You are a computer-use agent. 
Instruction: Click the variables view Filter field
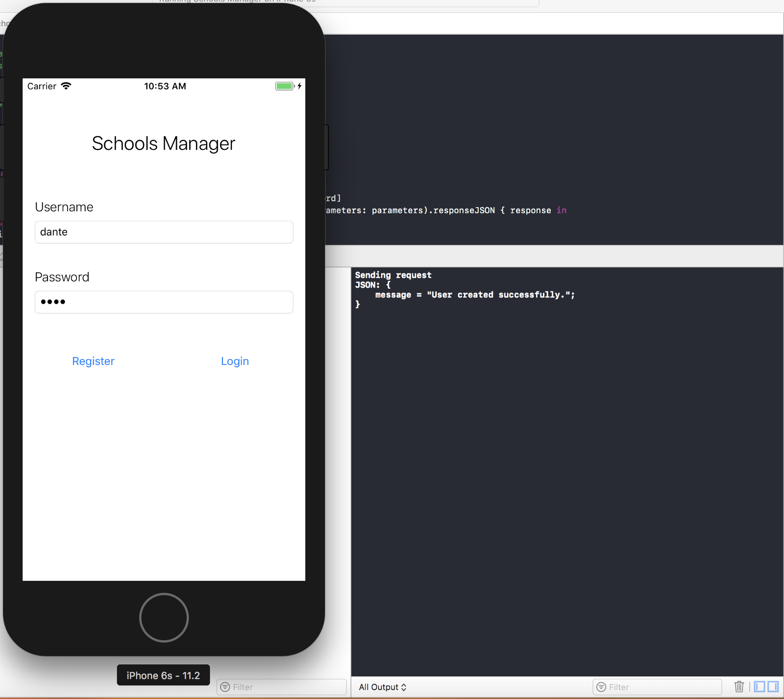tap(282, 687)
